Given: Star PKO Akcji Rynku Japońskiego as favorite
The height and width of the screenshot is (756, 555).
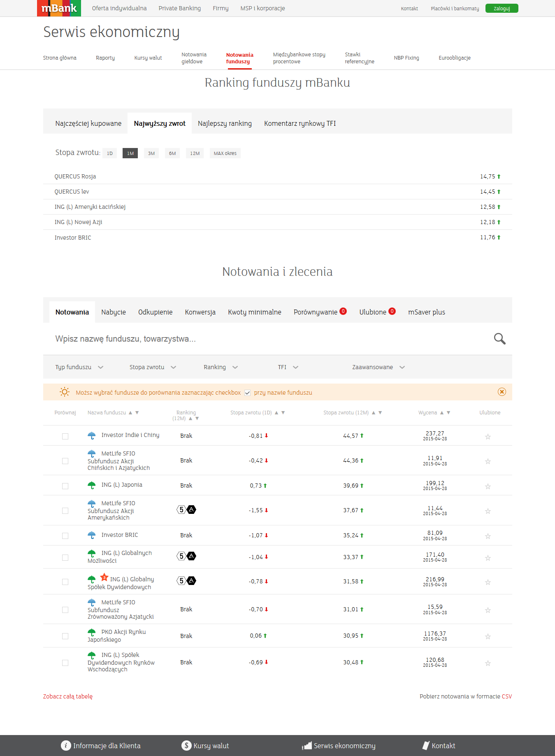Looking at the screenshot, I should click(488, 636).
